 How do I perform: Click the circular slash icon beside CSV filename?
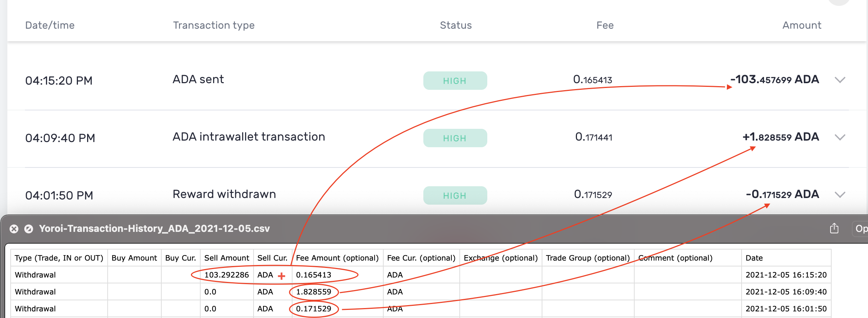coord(29,229)
